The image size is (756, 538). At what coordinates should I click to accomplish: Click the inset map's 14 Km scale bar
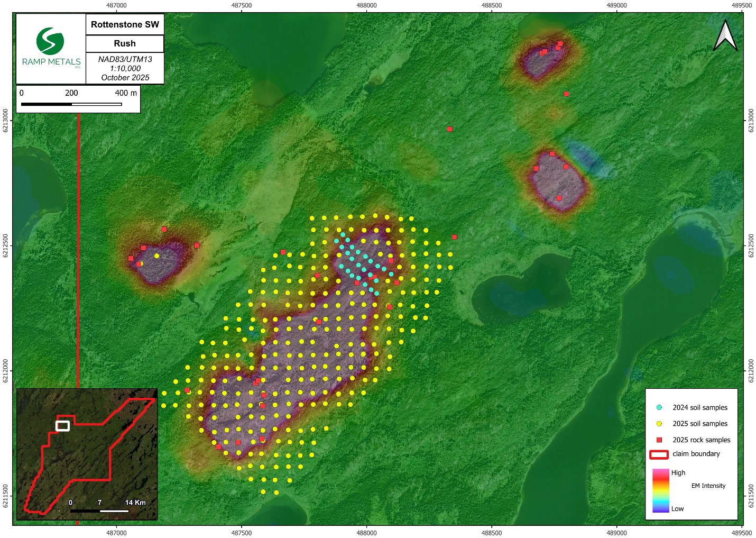coord(100,510)
